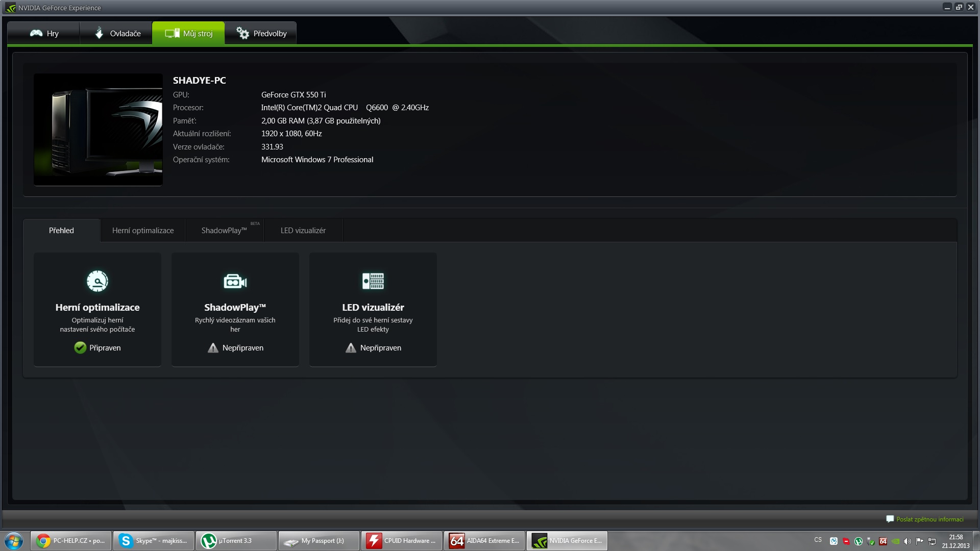Viewport: 980px width, 551px height.
Task: Click the blue head tray icon
Action: [834, 541]
